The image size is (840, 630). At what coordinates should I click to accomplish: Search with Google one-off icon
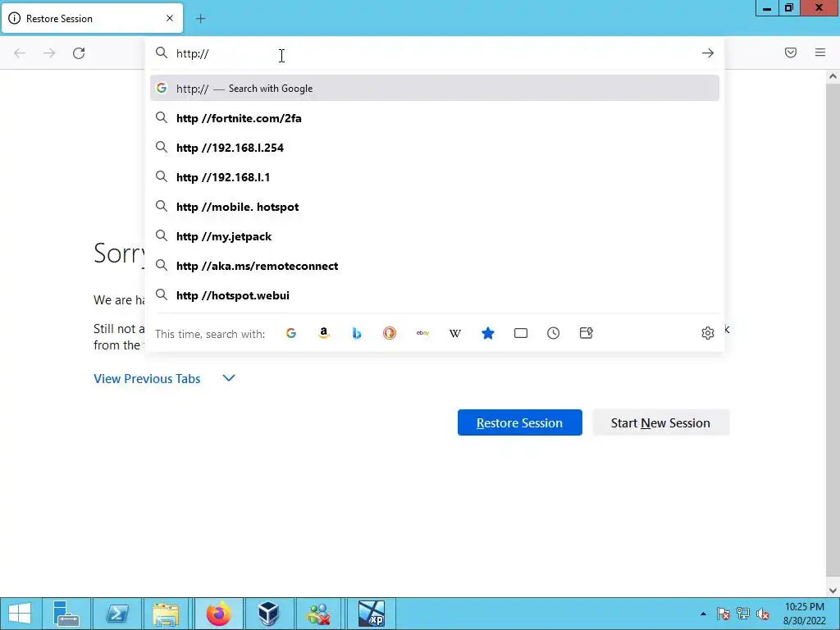[291, 333]
